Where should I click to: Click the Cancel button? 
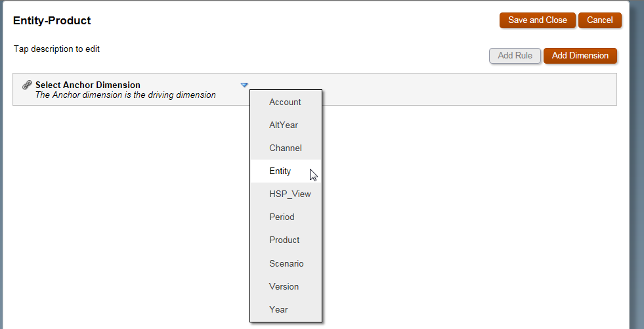pos(599,20)
